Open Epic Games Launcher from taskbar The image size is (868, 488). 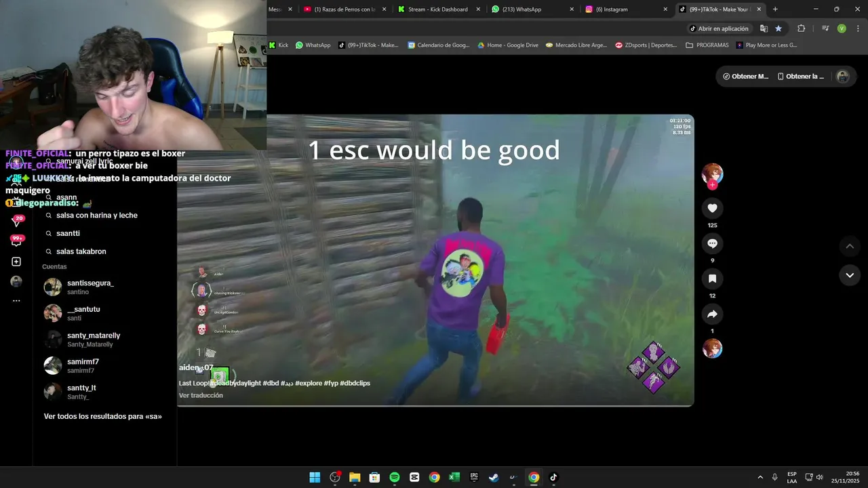click(474, 477)
